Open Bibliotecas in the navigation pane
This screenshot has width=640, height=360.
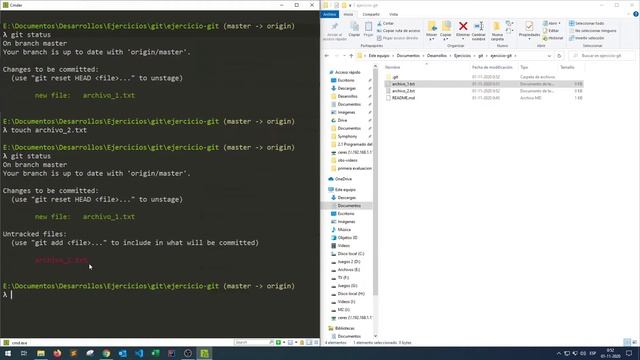point(344,328)
